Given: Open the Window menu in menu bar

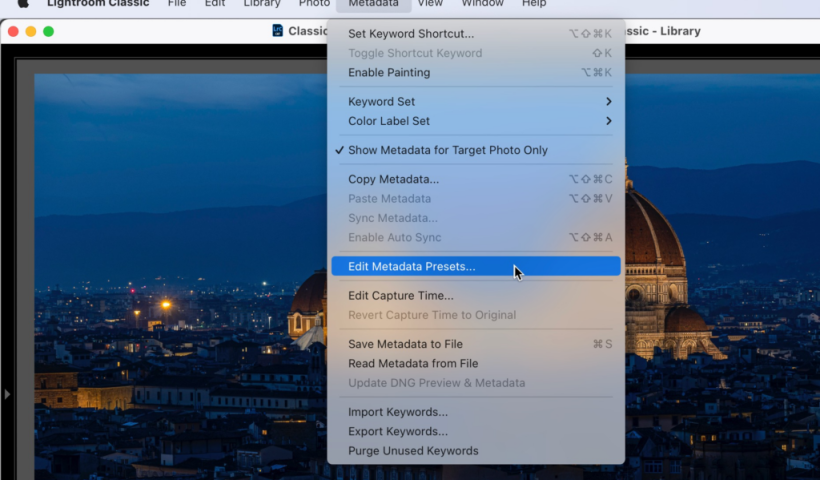Looking at the screenshot, I should [x=482, y=4].
